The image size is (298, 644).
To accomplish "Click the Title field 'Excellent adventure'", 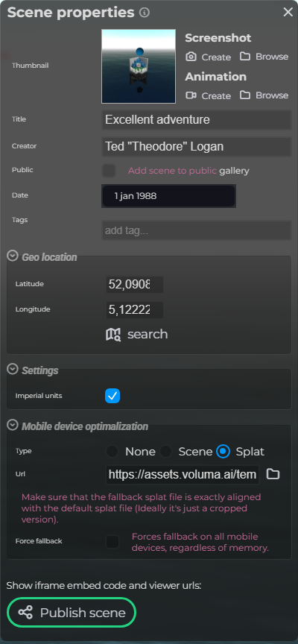I will (x=197, y=120).
